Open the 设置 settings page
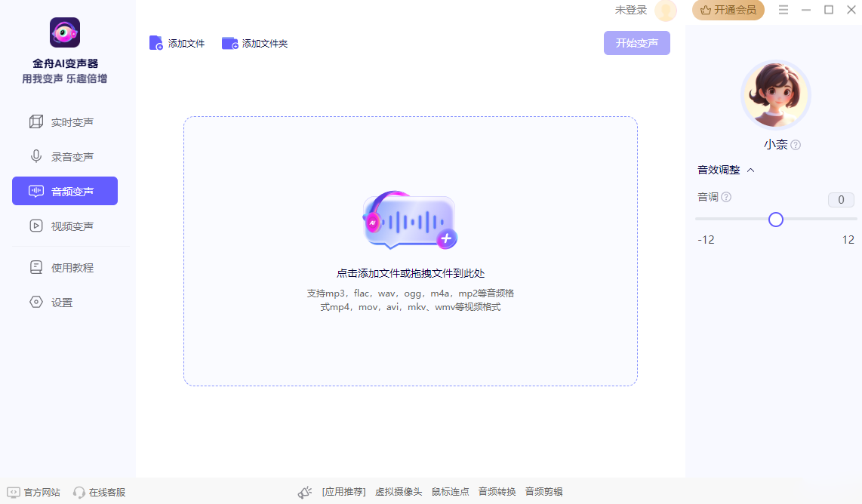862x504 pixels. [x=65, y=302]
